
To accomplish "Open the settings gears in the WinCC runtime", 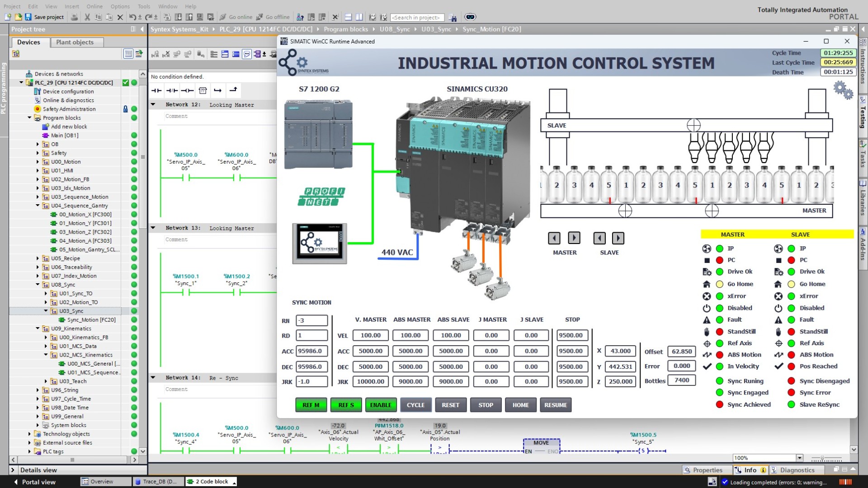I will click(x=844, y=90).
